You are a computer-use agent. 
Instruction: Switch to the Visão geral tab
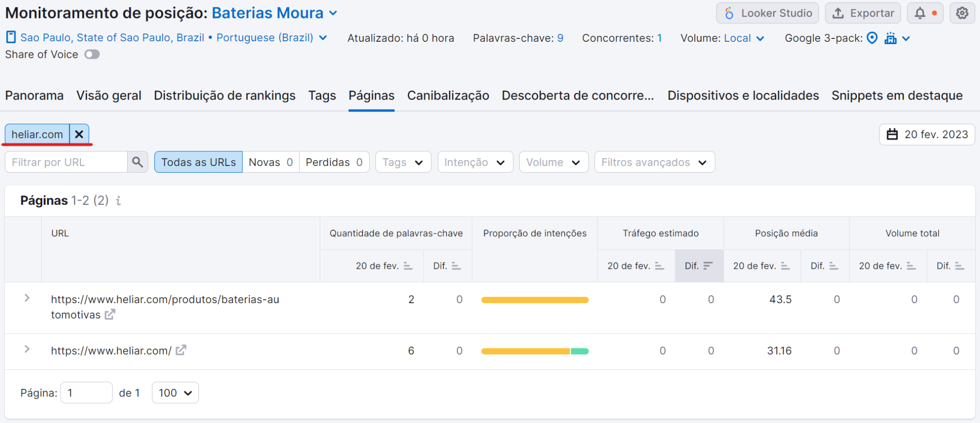tap(109, 96)
